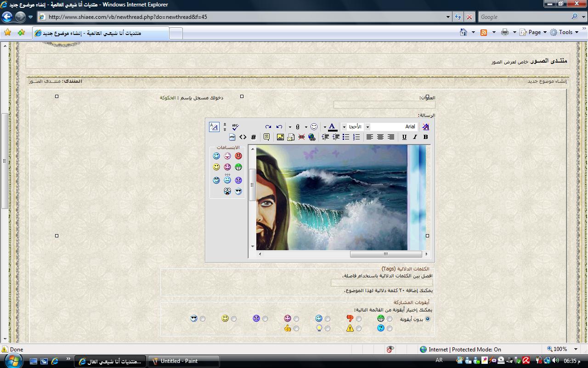Screen dimensions: 588x368
Task: Select the thumbs-down post icon radio
Action: pos(359,319)
